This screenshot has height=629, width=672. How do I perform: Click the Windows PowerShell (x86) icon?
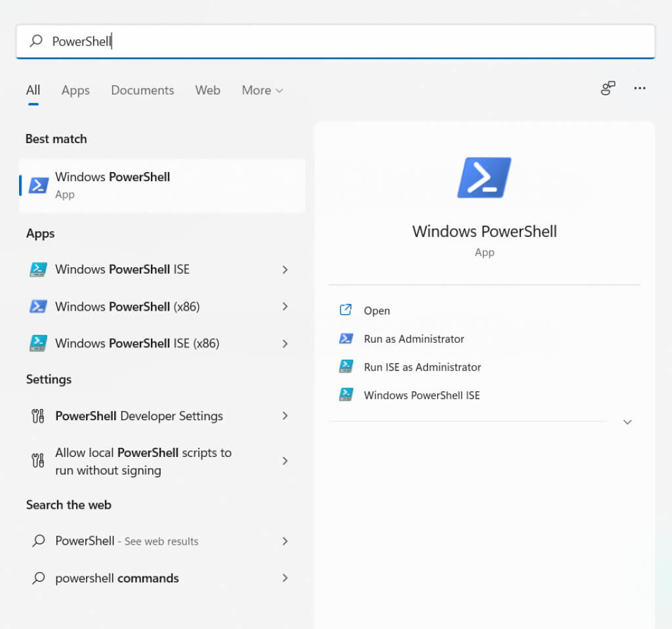[38, 307]
